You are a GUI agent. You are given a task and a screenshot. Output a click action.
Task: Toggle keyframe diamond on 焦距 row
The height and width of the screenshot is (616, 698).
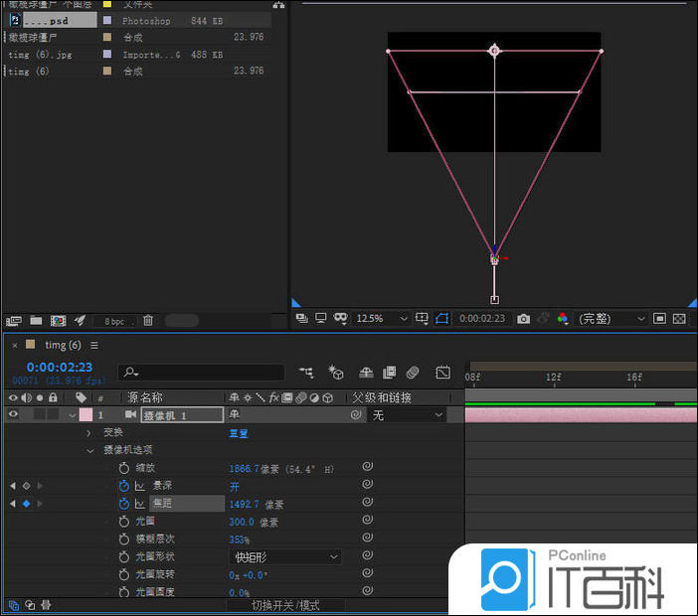coord(26,504)
